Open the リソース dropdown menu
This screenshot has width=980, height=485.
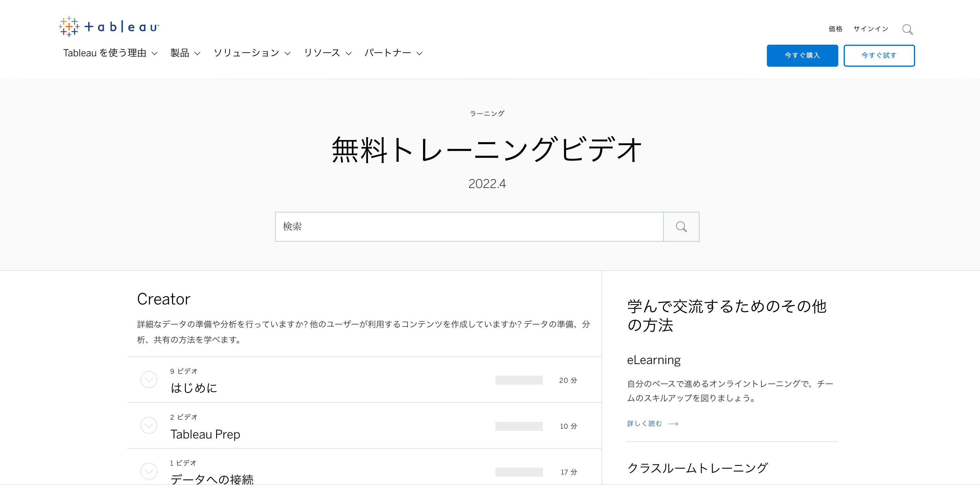[327, 53]
